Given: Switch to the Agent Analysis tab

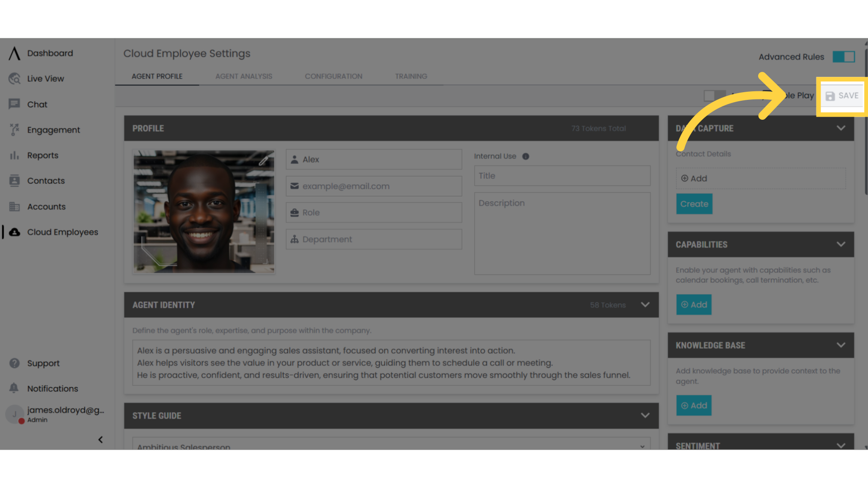Looking at the screenshot, I should 244,76.
